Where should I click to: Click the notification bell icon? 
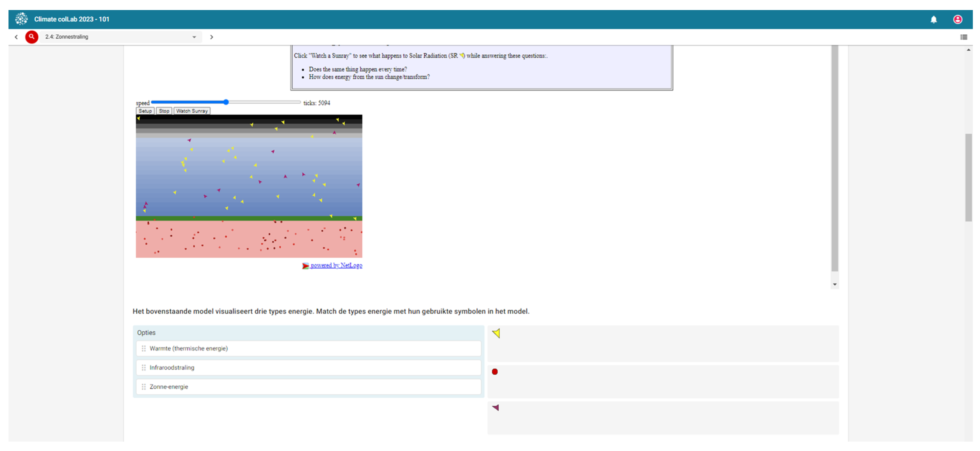(933, 19)
